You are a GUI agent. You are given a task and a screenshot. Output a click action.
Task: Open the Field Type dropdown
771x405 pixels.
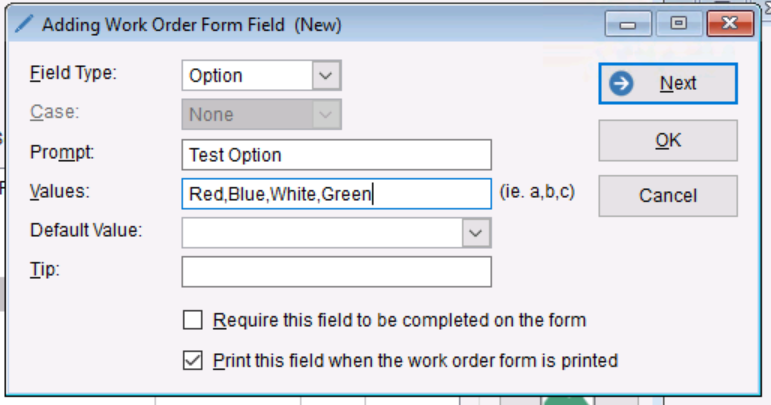[x=326, y=75]
